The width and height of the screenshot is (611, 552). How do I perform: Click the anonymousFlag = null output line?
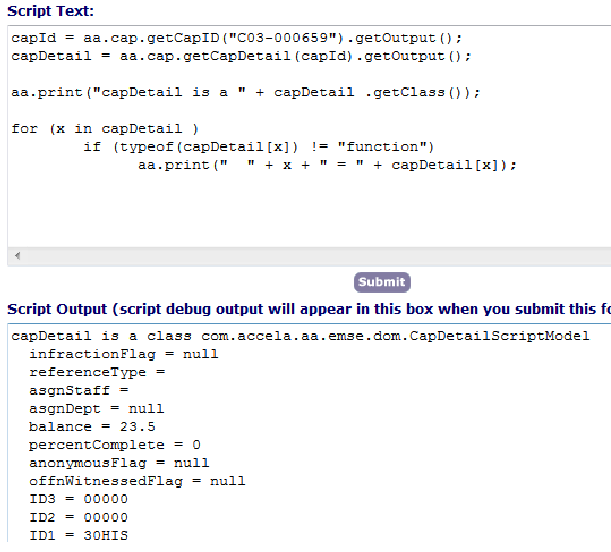[x=119, y=462]
